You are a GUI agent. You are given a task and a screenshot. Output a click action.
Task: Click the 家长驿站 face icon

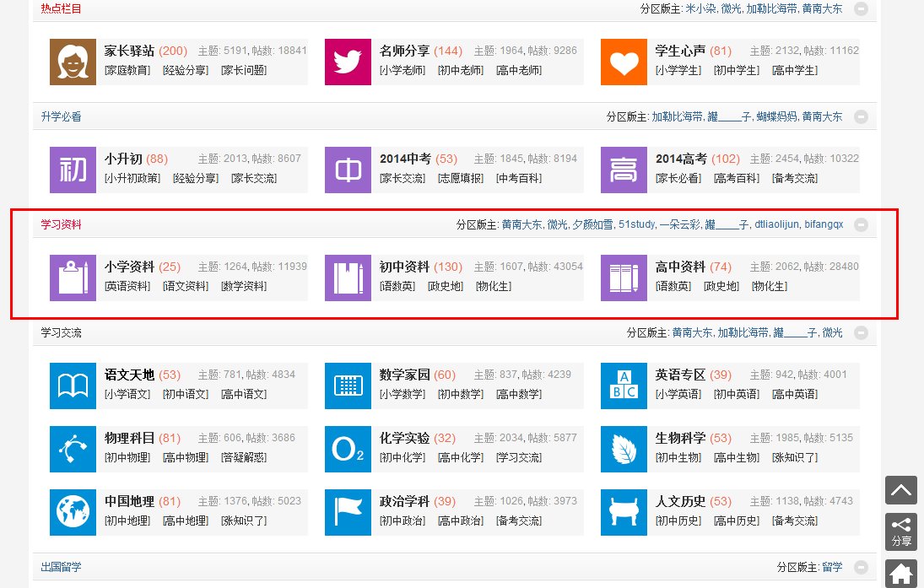pyautogui.click(x=73, y=62)
